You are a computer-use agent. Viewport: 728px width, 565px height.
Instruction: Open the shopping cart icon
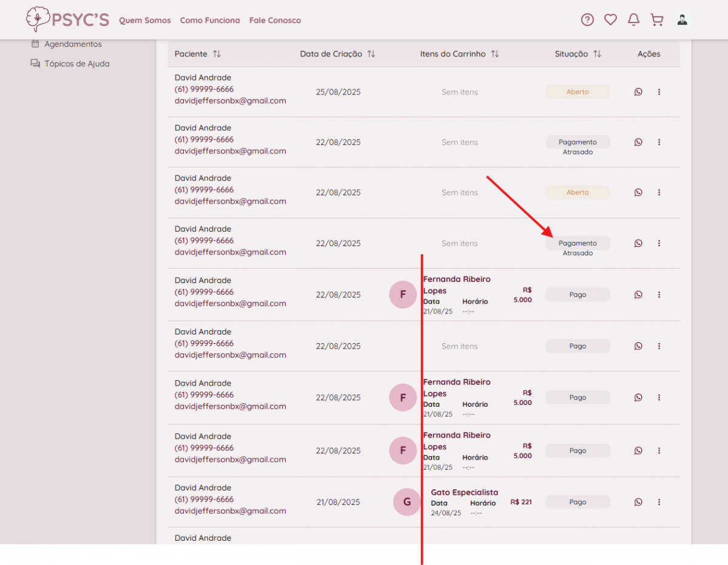click(x=656, y=20)
